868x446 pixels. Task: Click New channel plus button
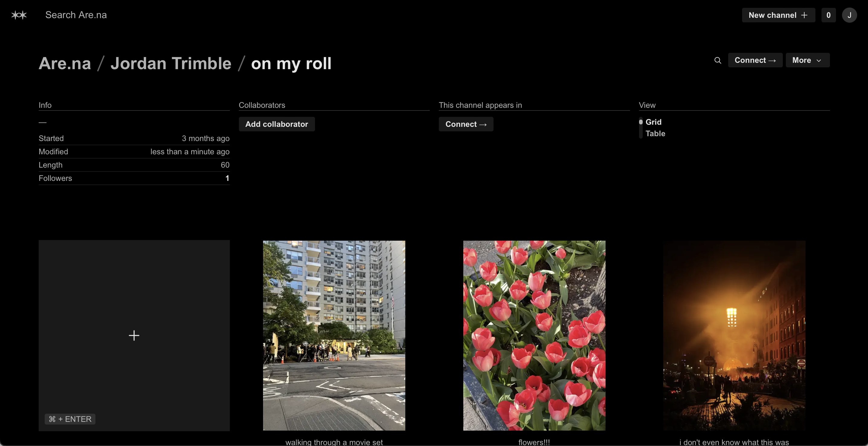point(778,15)
